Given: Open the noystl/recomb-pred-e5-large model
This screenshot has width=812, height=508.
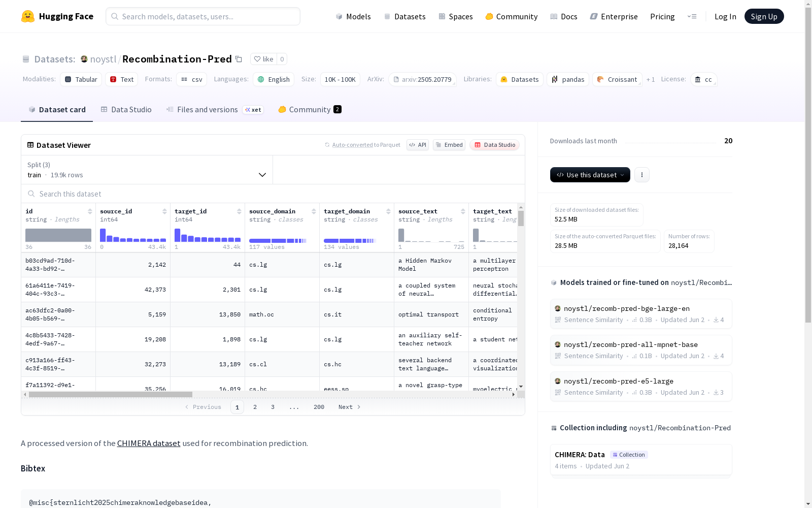Looking at the screenshot, I should click(641, 387).
